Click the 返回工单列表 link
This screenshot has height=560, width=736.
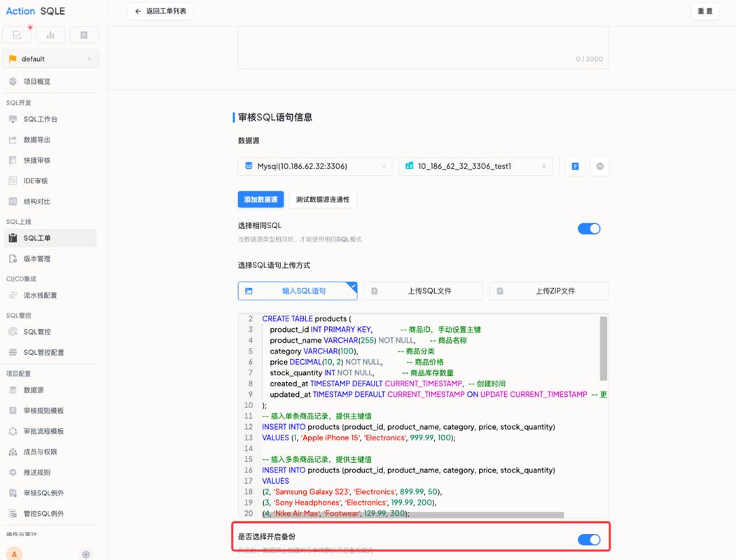pos(160,11)
